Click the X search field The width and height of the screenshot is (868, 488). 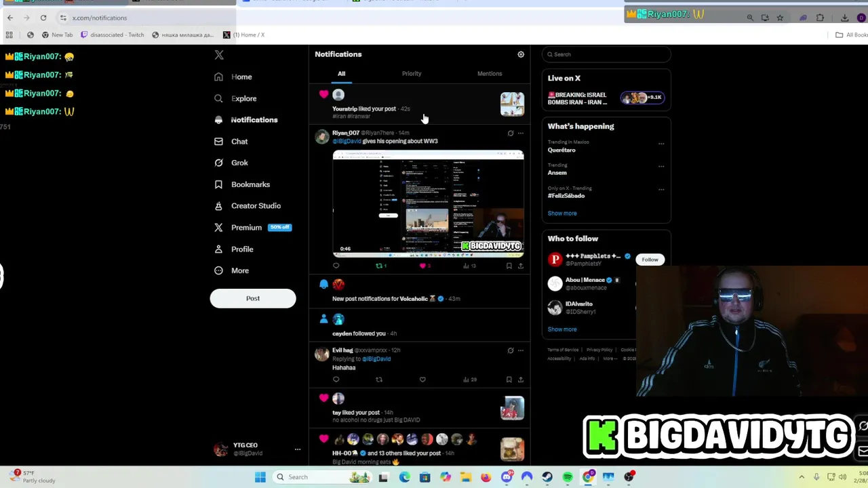pyautogui.click(x=606, y=54)
